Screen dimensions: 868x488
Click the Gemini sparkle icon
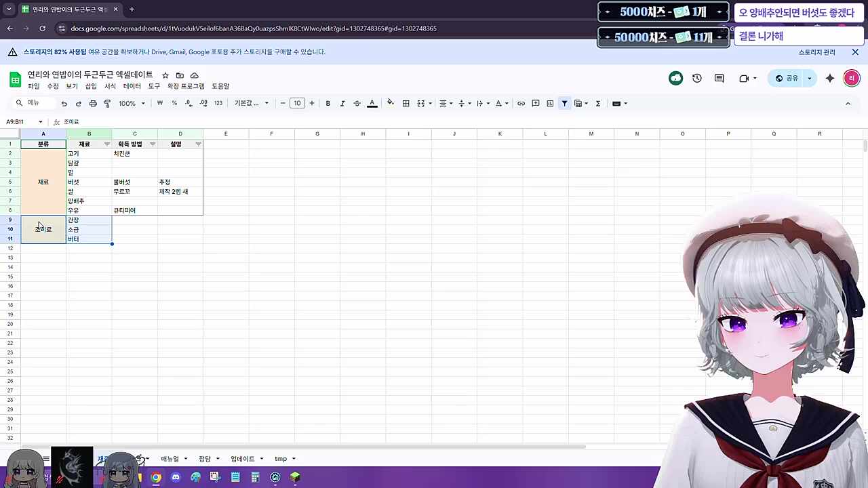point(830,79)
